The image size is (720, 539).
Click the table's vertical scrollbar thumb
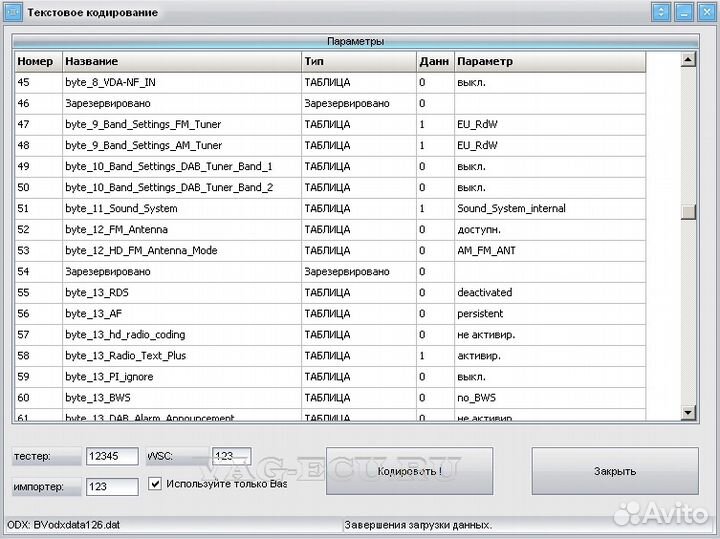pyautogui.click(x=688, y=211)
